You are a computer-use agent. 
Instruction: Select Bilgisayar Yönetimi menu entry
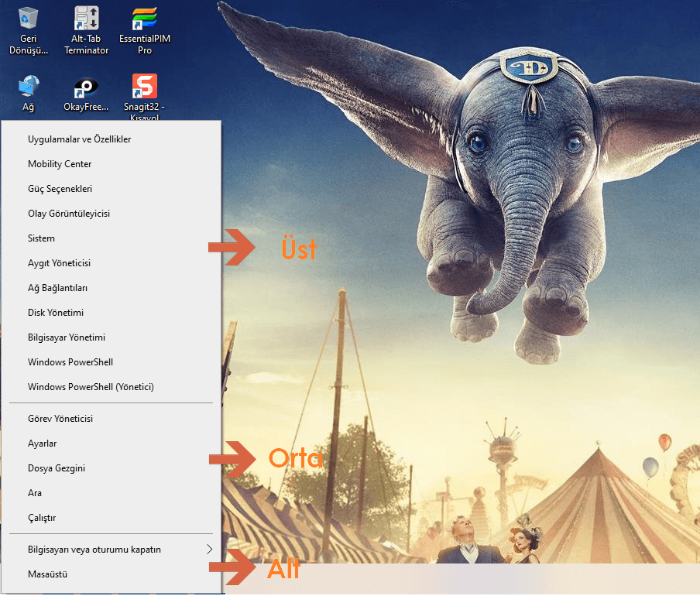point(112,337)
